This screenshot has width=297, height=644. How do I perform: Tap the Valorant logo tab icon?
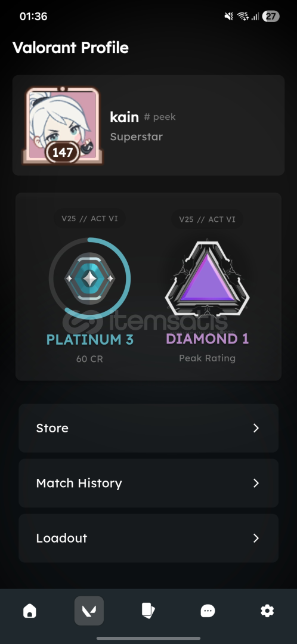click(89, 611)
